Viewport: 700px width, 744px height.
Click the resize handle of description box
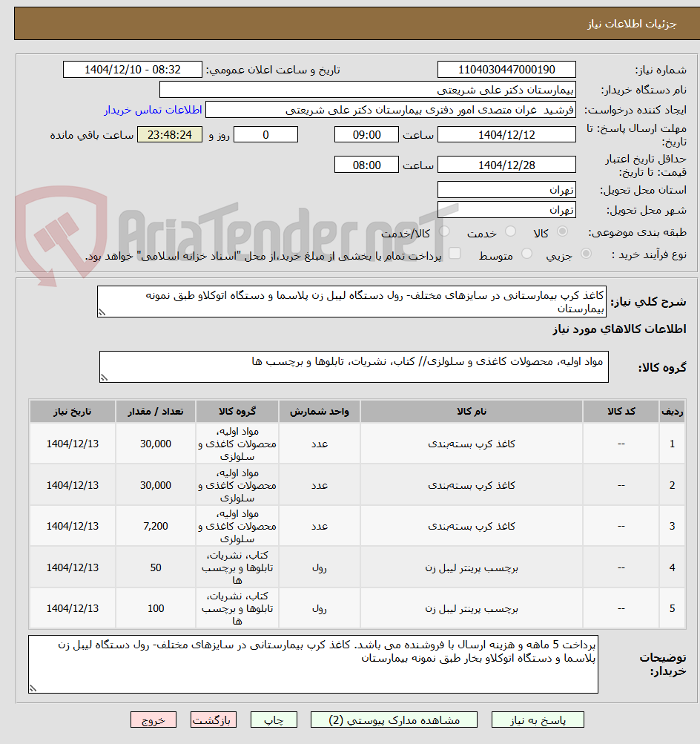102,313
